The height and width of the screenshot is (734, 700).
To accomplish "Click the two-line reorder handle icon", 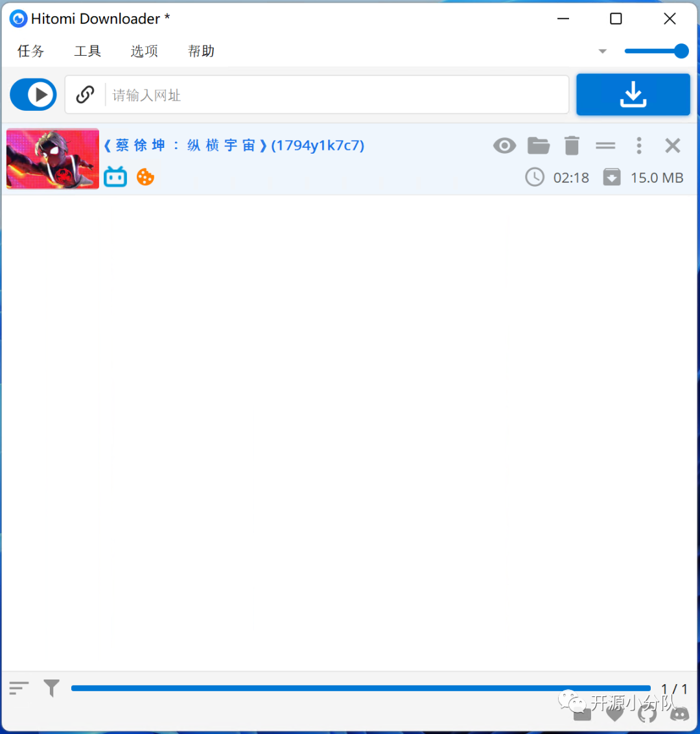I will 605,146.
